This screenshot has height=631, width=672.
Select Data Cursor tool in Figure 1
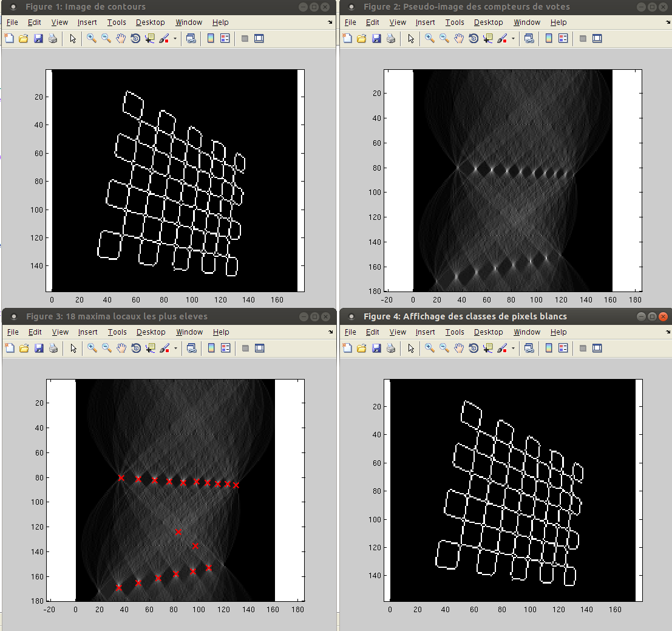tap(149, 38)
